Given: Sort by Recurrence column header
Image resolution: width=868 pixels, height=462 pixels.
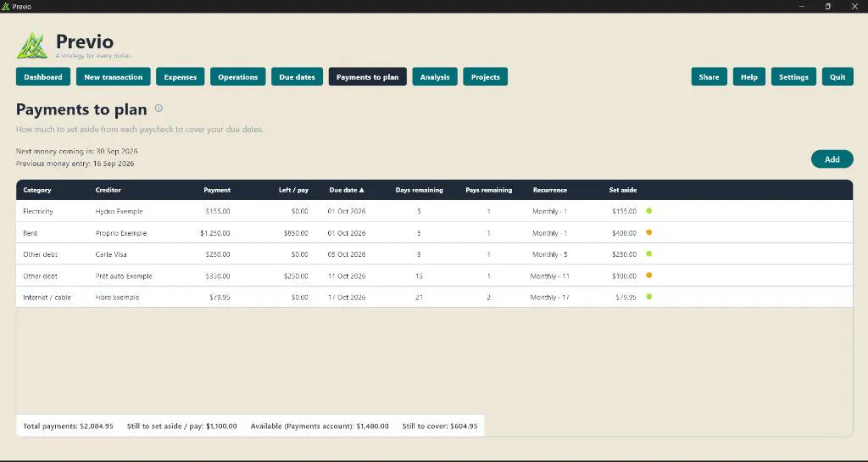Looking at the screenshot, I should coord(549,190).
